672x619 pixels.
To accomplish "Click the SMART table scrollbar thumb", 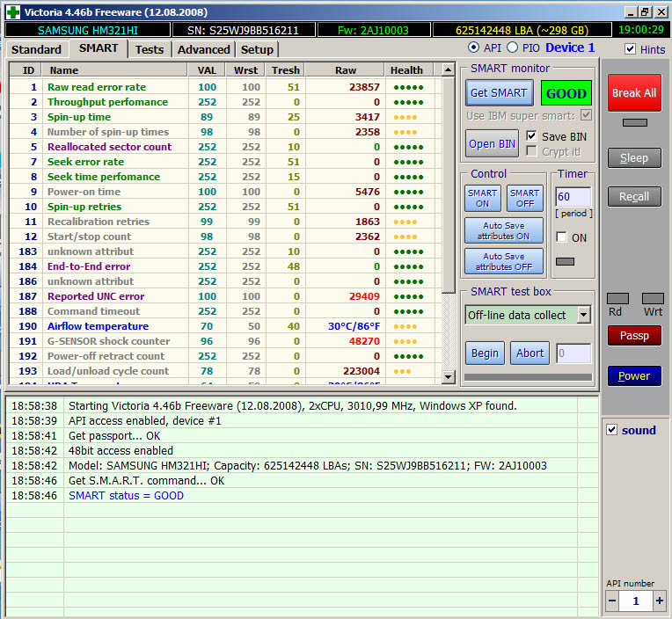I will pos(448,186).
